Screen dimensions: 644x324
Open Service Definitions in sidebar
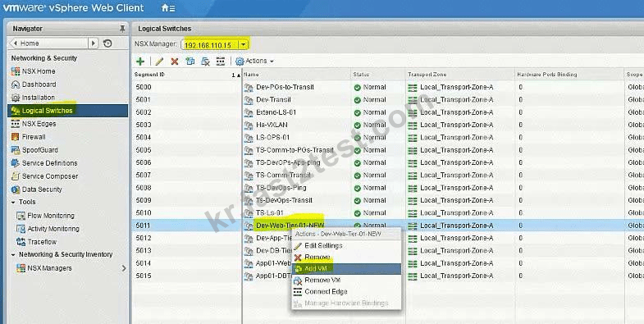pos(49,163)
